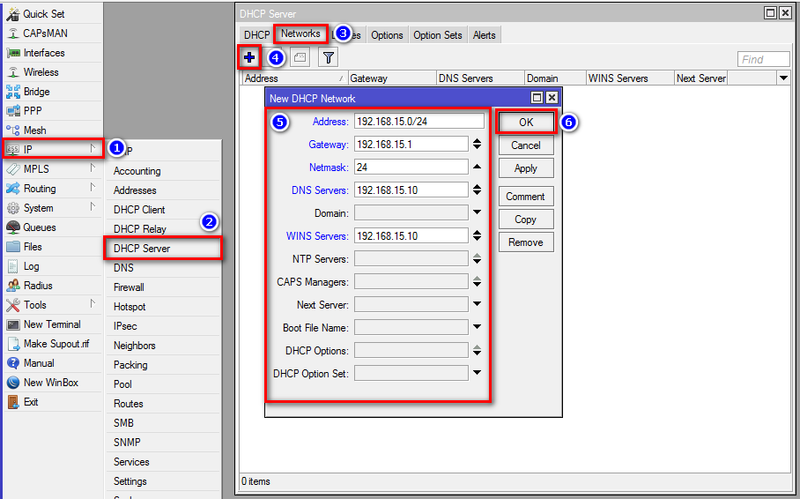Launch New Terminal from sidebar

(x=52, y=324)
